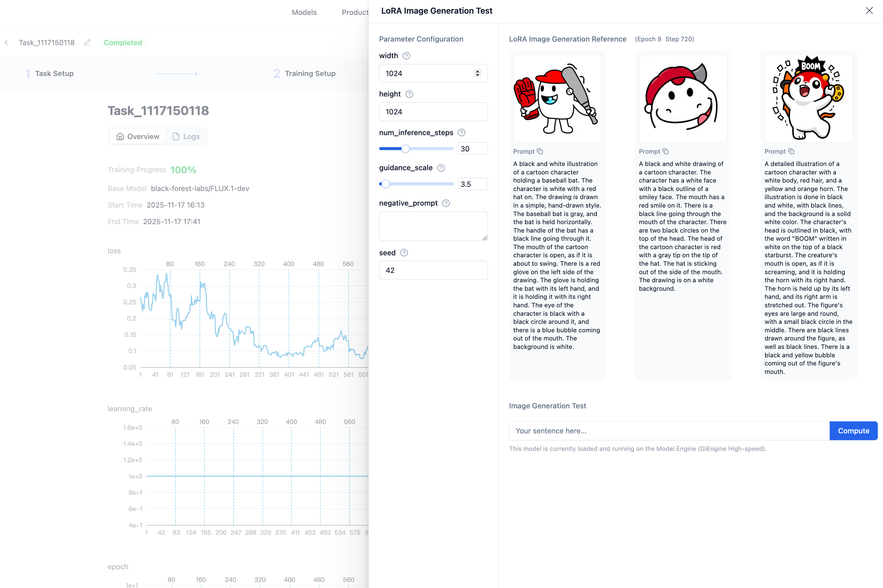Screen dimensions: 883x588
Task: Click the negative_prompt help icon
Action: pyautogui.click(x=446, y=203)
